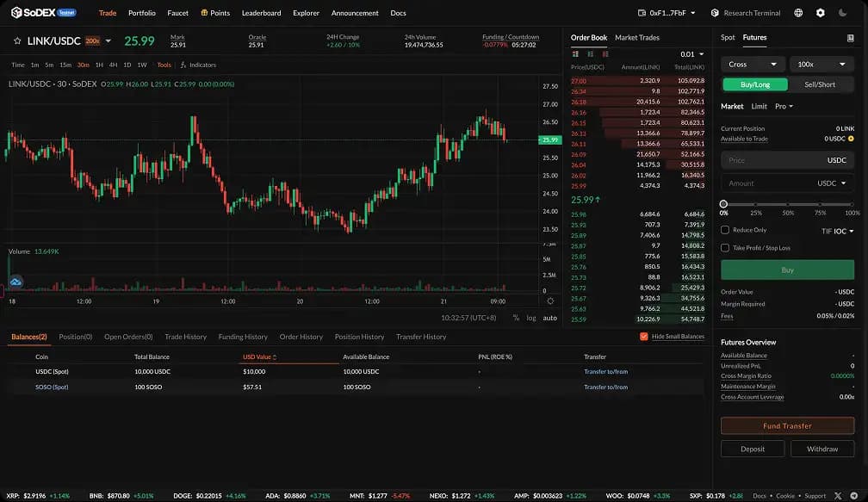This screenshot has width=868, height=502.
Task: Open the language globe icon
Action: point(798,13)
